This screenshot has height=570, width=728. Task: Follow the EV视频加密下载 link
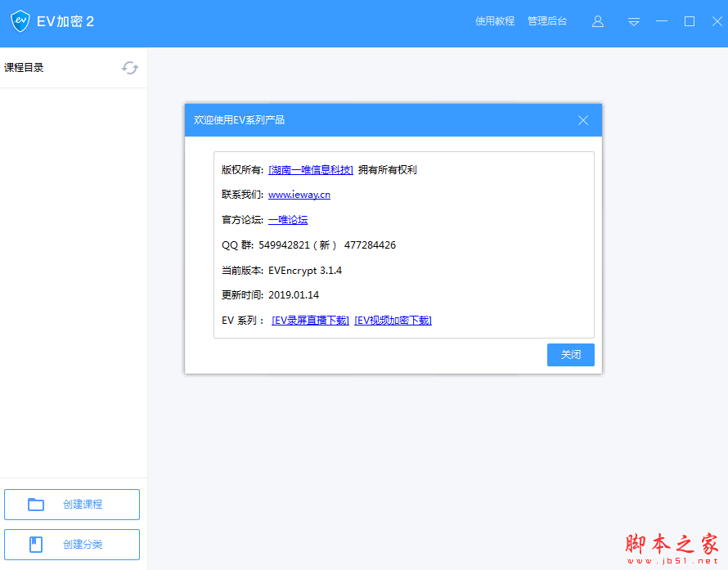[x=393, y=321]
